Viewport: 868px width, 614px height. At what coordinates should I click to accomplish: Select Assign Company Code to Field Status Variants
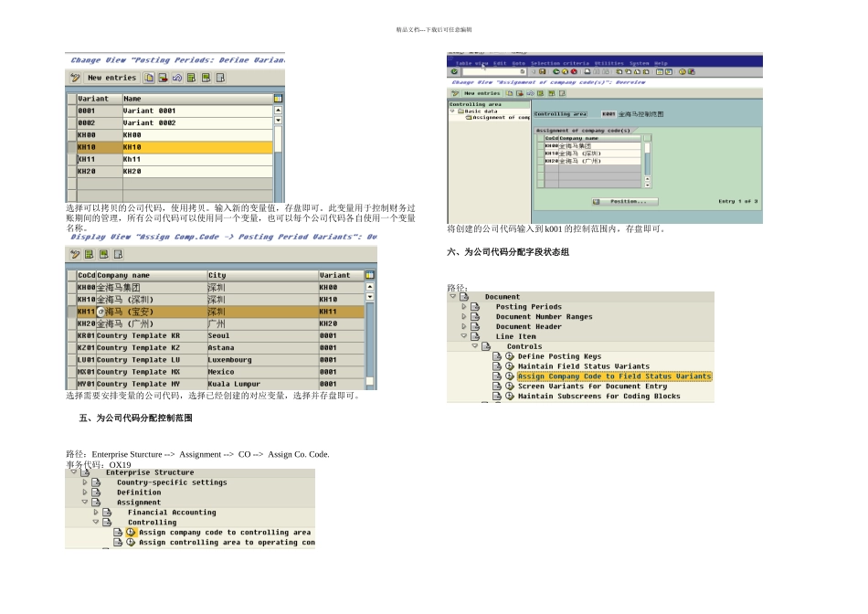615,376
